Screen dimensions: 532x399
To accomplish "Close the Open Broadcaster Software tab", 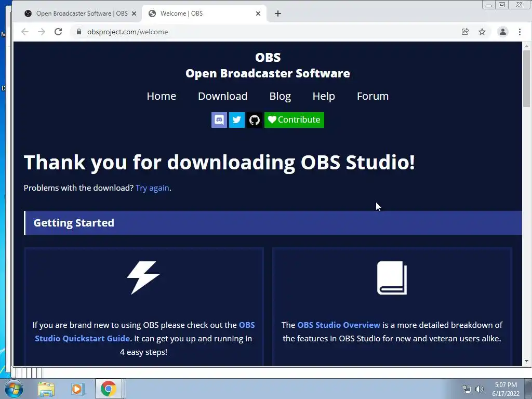I will pyautogui.click(x=134, y=14).
